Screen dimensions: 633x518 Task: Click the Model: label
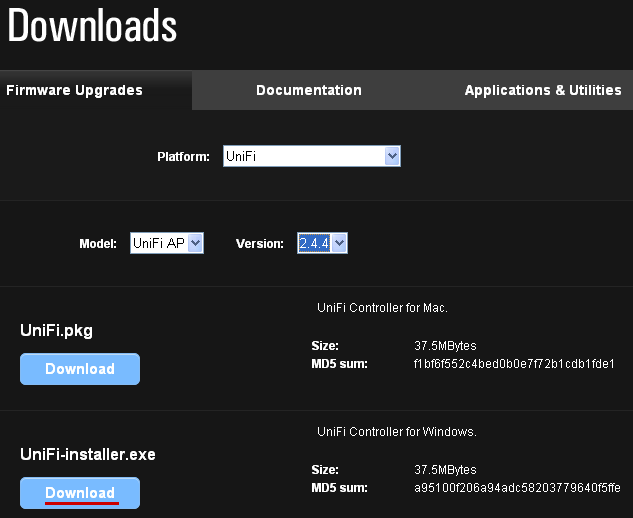98,244
